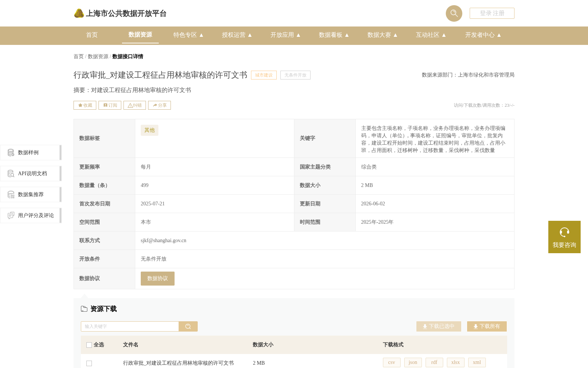Click the 访问/下载次数/调用次数 counter text
The height and width of the screenshot is (368, 588).
coord(484,105)
